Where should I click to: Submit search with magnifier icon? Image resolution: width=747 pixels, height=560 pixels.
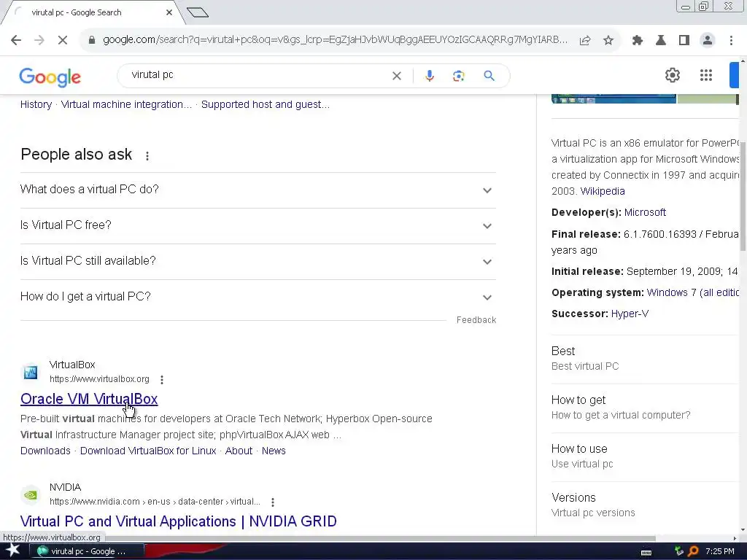pyautogui.click(x=489, y=76)
